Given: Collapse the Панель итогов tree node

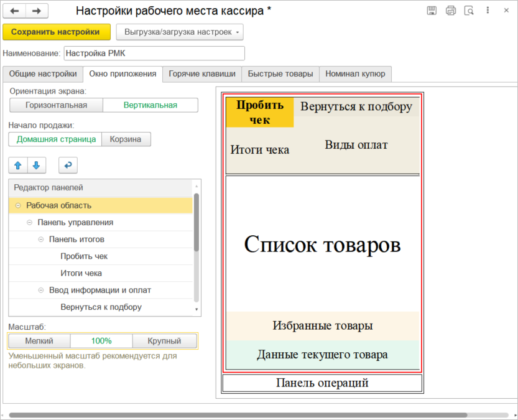Looking at the screenshot, I should [42, 239].
